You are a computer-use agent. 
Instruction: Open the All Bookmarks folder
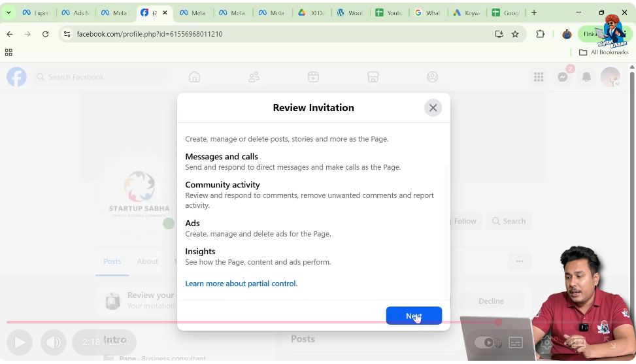[604, 52]
